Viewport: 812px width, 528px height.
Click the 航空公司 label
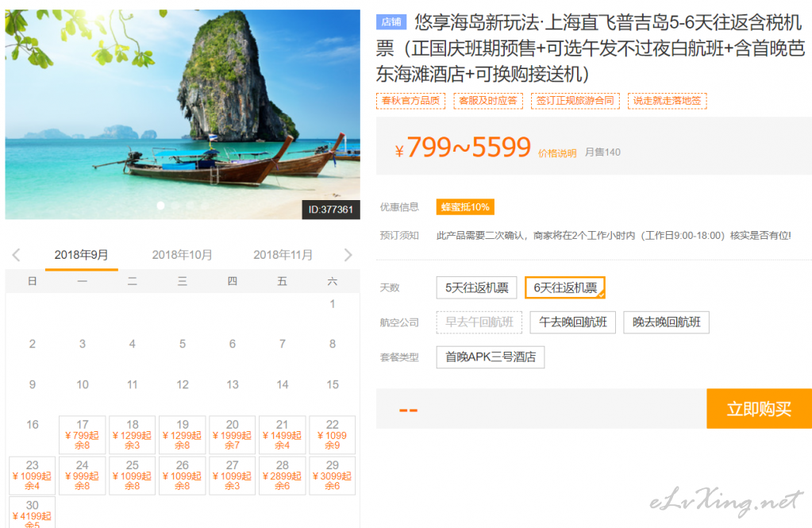(x=399, y=322)
